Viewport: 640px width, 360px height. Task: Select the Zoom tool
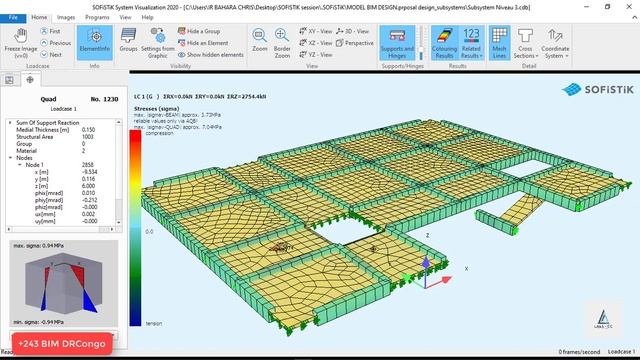tap(260, 40)
